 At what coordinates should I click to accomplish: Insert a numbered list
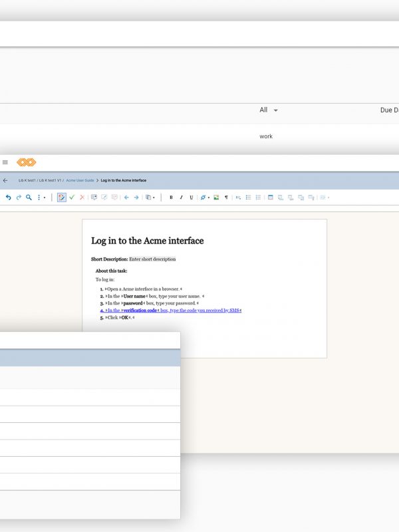(258, 197)
